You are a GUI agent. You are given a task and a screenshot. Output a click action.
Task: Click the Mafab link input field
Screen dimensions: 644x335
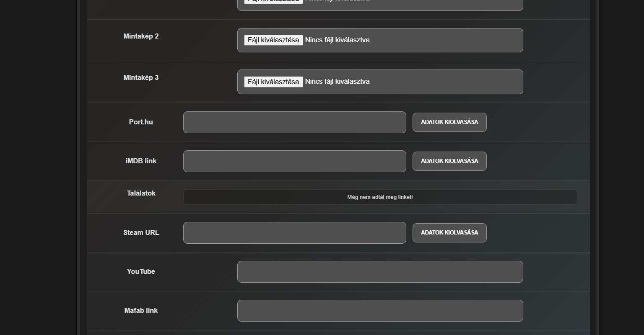380,311
